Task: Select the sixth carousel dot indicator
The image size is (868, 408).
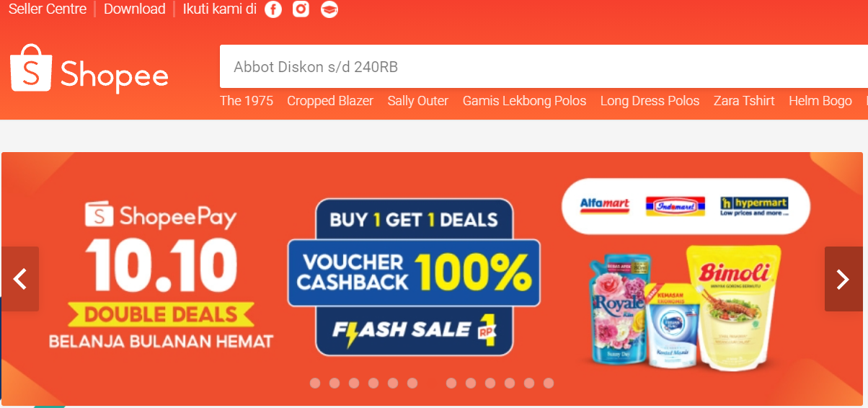Action: (x=412, y=383)
